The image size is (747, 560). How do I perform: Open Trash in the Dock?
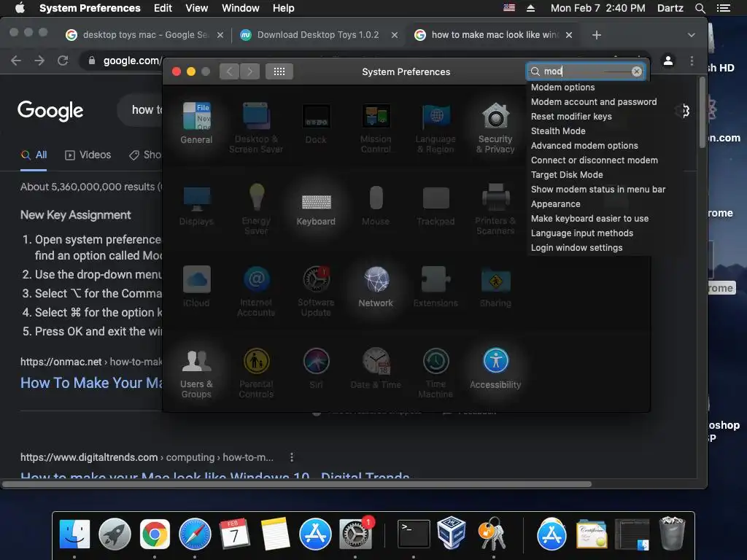click(x=672, y=534)
